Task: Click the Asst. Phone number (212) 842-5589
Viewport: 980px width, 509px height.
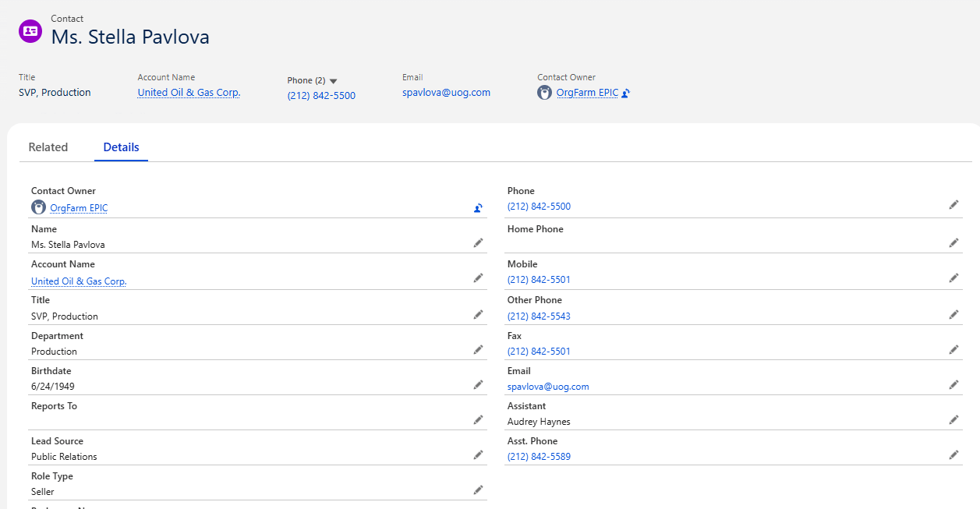Action: point(539,457)
